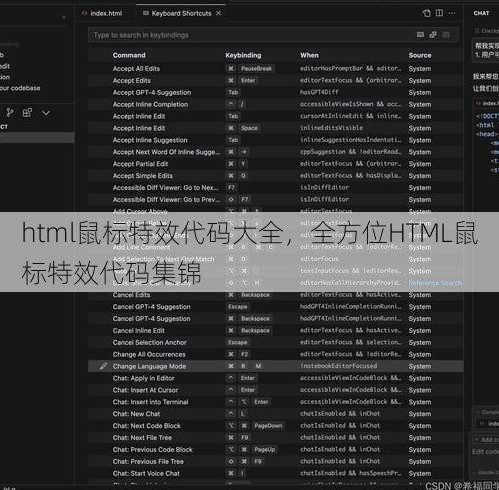Screen dimensions: 499x490
Task: Select the 'Accept All Edits' command row
Action: click(276, 68)
